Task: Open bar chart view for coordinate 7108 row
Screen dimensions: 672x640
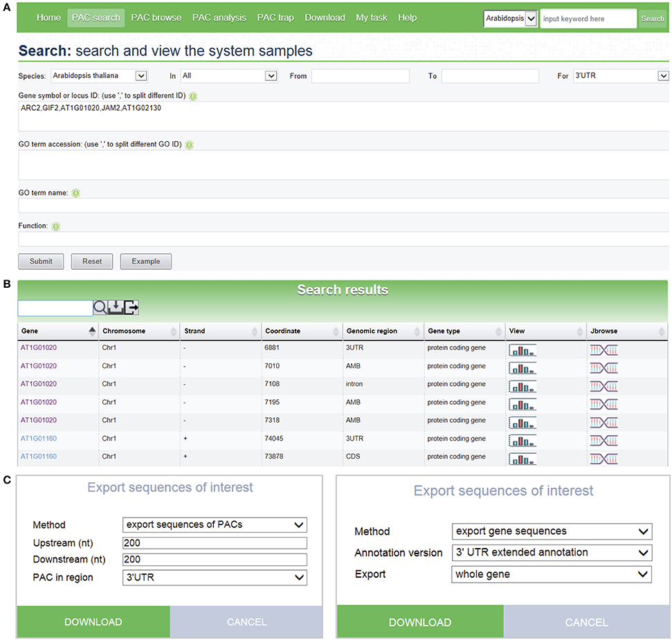Action: pos(522,386)
